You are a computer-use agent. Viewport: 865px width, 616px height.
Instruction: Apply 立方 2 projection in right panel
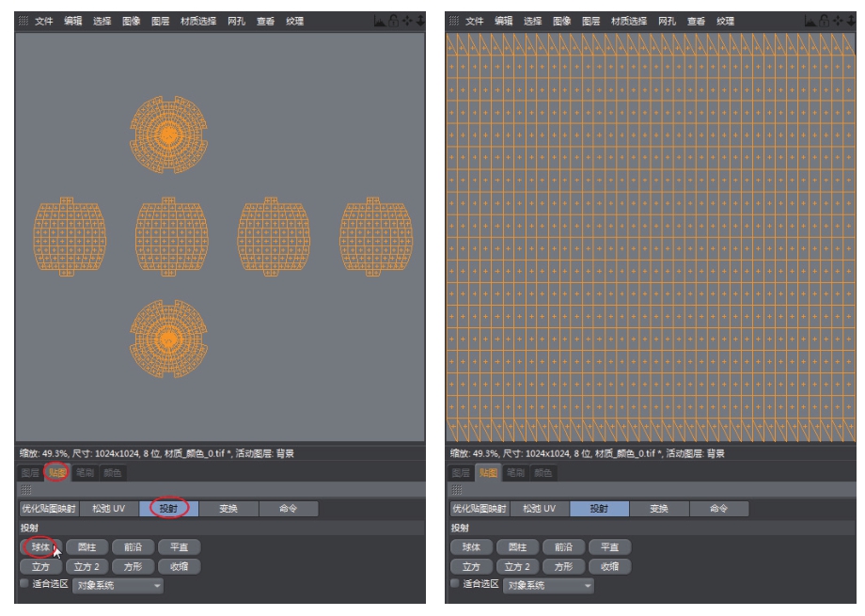tap(517, 566)
